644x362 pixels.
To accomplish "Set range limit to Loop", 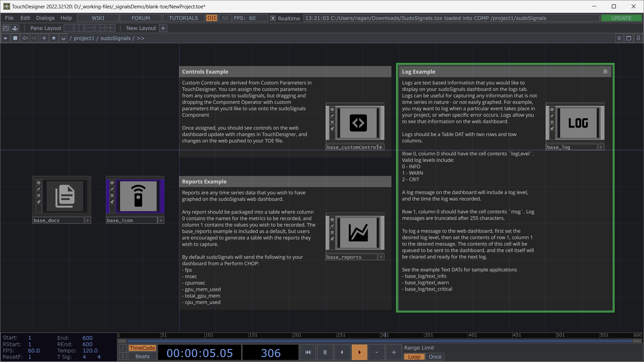I will tap(414, 357).
